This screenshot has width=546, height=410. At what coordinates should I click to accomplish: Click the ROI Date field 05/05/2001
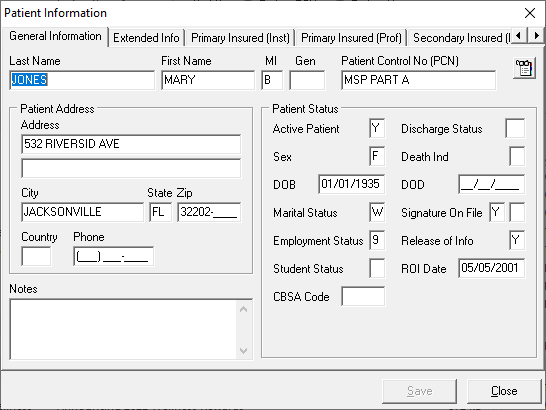(492, 268)
